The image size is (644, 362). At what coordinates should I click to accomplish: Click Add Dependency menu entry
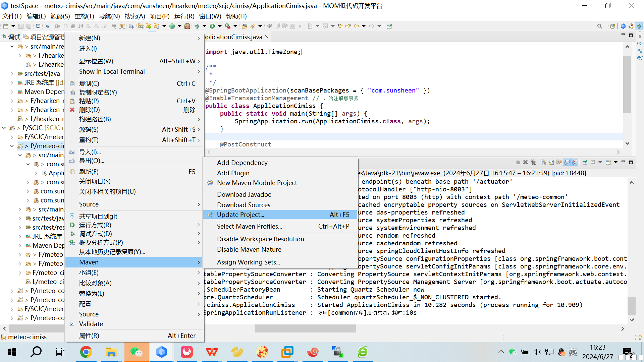(242, 163)
